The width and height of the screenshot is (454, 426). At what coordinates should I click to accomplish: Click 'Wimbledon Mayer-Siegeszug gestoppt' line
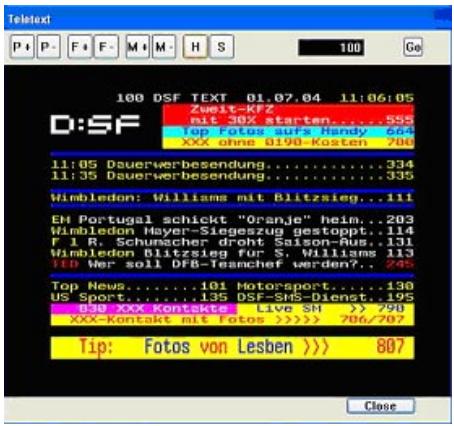point(232,231)
